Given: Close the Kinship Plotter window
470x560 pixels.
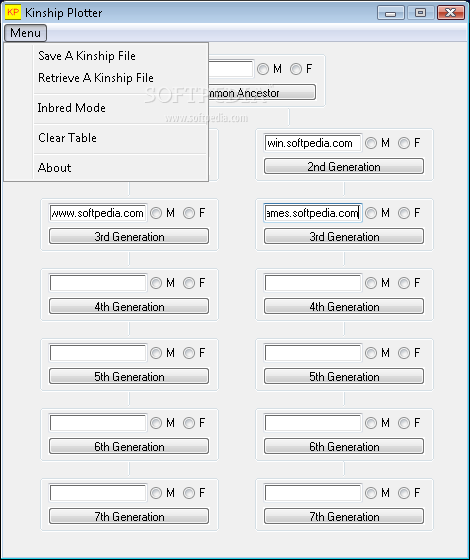Looking at the screenshot, I should (451, 13).
